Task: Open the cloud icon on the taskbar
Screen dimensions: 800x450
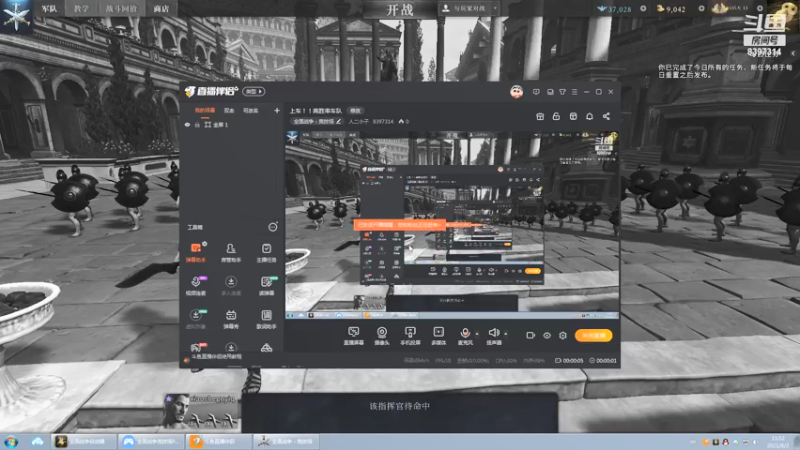Action: click(x=37, y=442)
